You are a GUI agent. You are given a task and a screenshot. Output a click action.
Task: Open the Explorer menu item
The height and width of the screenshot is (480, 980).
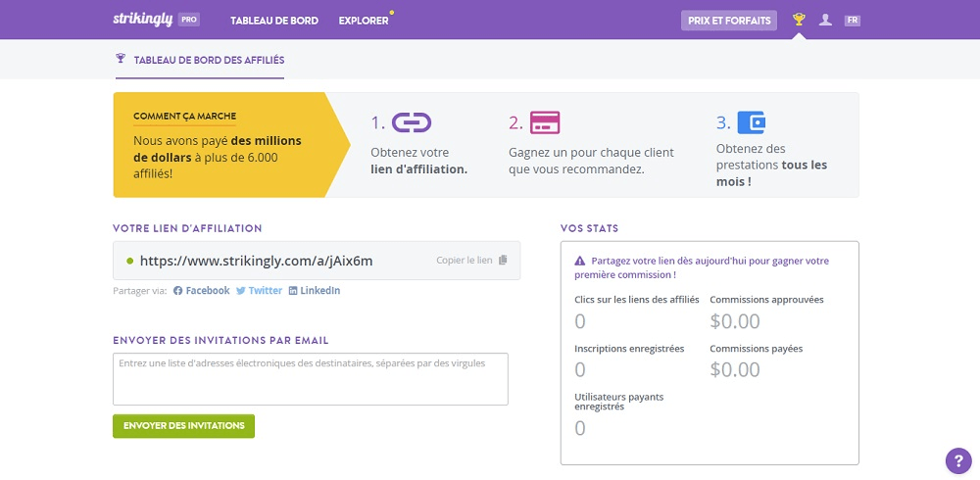point(364,21)
